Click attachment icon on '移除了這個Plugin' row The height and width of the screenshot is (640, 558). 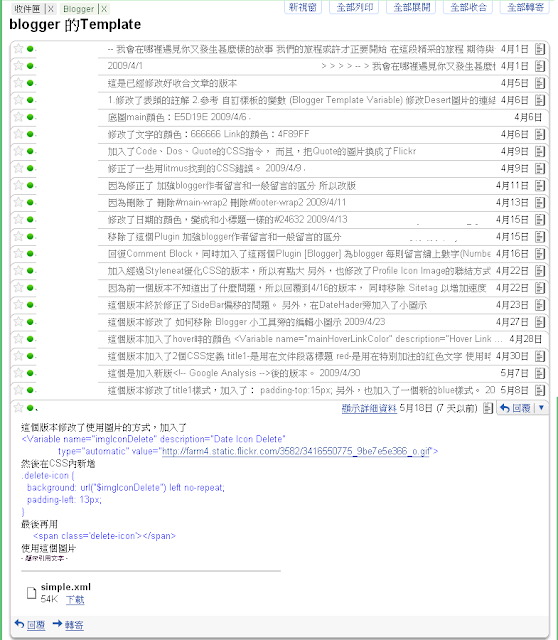[x=540, y=237]
